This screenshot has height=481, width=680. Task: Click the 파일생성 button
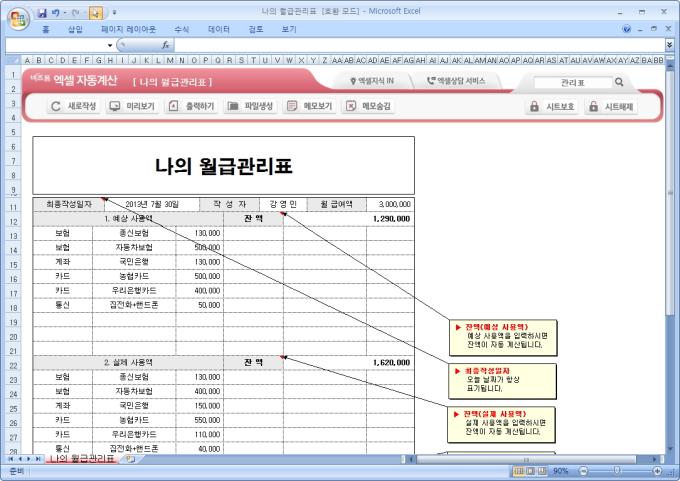pos(251,106)
